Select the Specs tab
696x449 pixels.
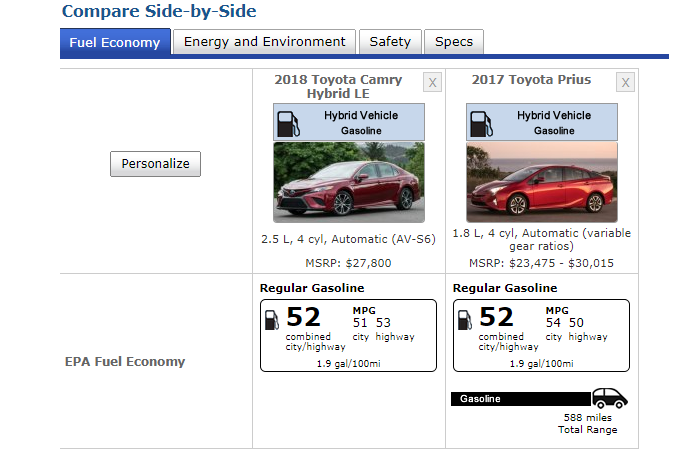coord(454,42)
